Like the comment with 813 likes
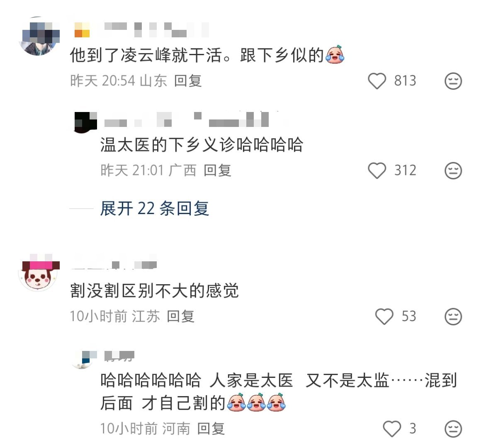This screenshot has width=486, height=448. 377,81
